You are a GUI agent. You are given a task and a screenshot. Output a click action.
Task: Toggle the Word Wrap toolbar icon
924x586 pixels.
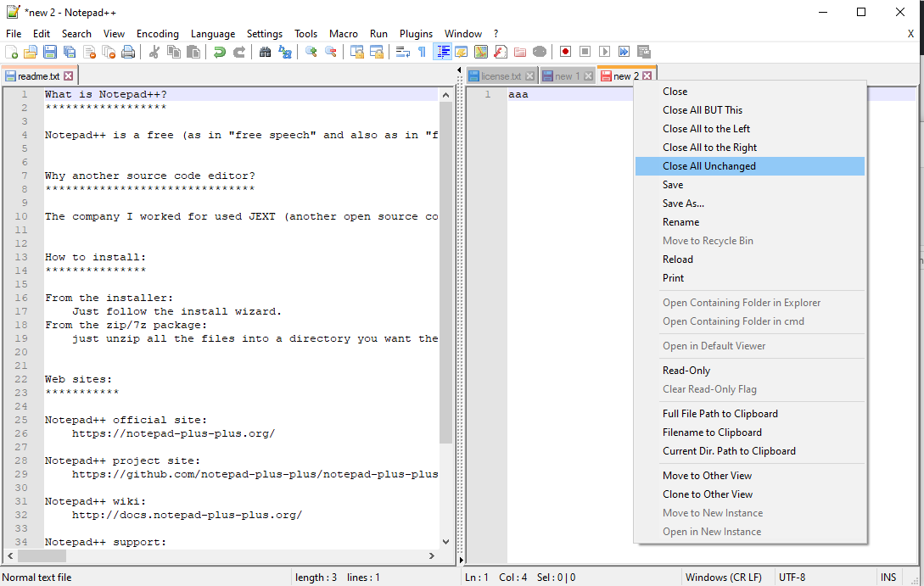tap(403, 52)
